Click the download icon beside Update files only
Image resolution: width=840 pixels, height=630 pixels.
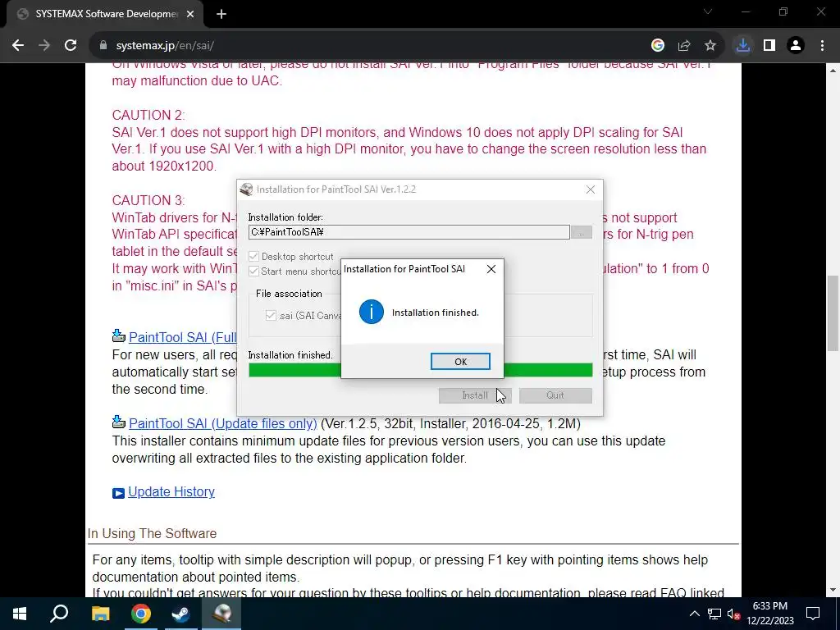pyautogui.click(x=118, y=422)
